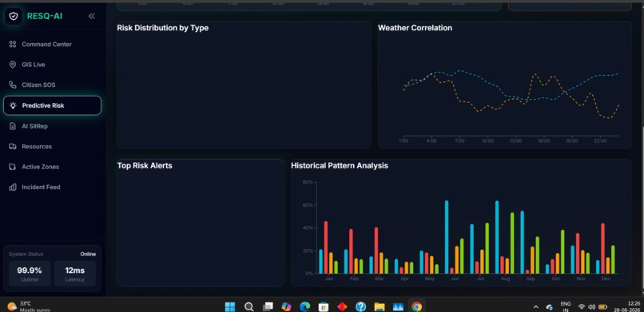Screen dimensions: 644x312
Task: Click the 99.9% Uptime status card
Action: coord(30,274)
